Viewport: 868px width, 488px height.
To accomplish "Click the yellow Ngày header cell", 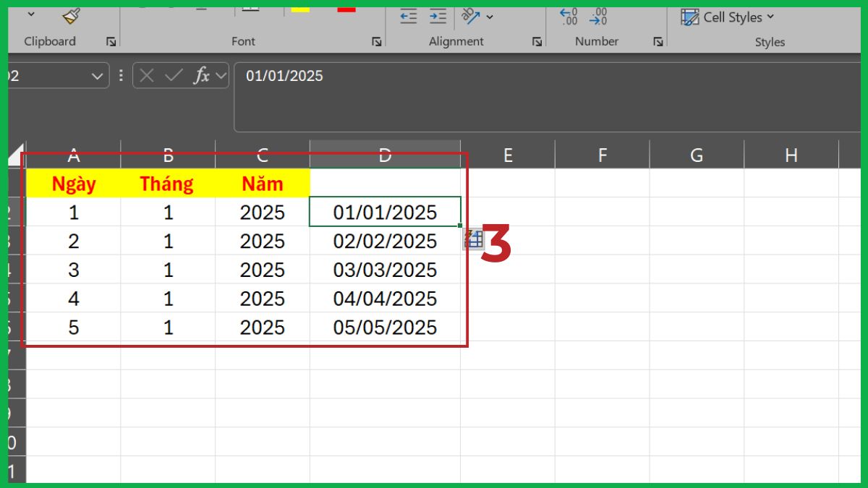I will tap(73, 183).
